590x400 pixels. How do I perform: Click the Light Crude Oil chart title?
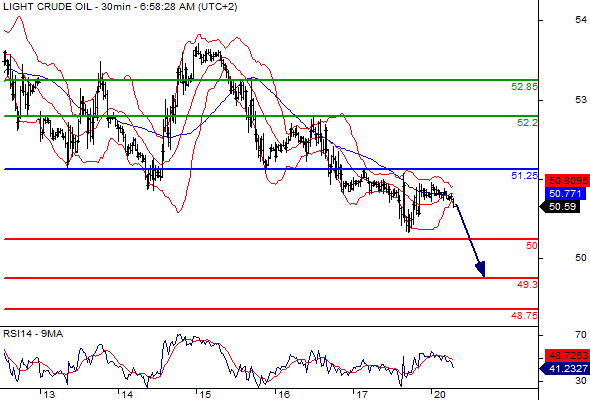point(120,7)
